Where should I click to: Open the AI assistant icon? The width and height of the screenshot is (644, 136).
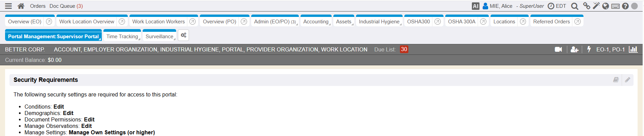pyautogui.click(x=475, y=6)
